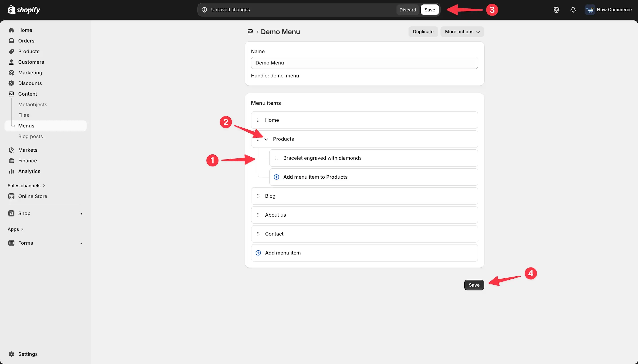This screenshot has width=638, height=364.
Task: Click the Discounts badge icon
Action: click(x=11, y=83)
